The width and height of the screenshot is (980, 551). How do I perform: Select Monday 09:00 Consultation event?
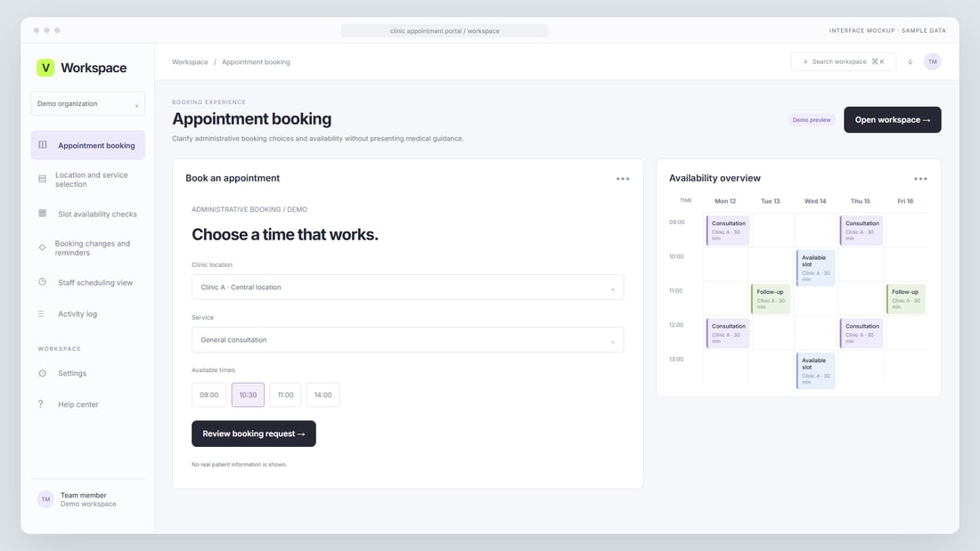728,231
